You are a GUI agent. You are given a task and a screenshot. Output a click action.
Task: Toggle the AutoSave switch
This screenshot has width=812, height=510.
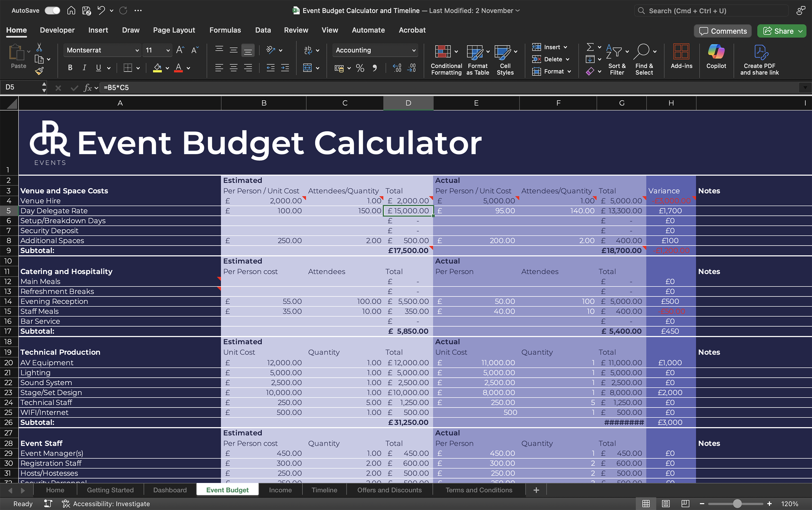coord(52,10)
